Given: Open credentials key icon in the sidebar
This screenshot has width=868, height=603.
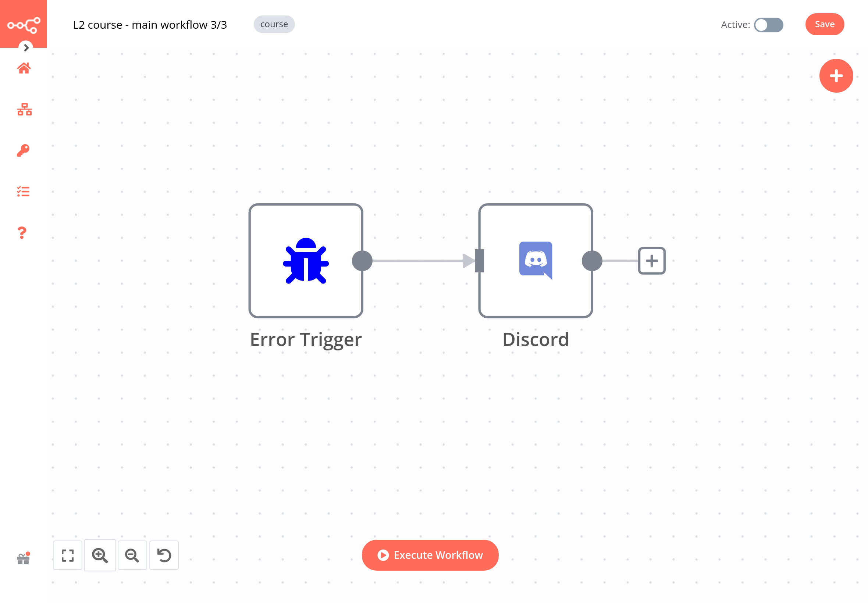Looking at the screenshot, I should tap(23, 150).
